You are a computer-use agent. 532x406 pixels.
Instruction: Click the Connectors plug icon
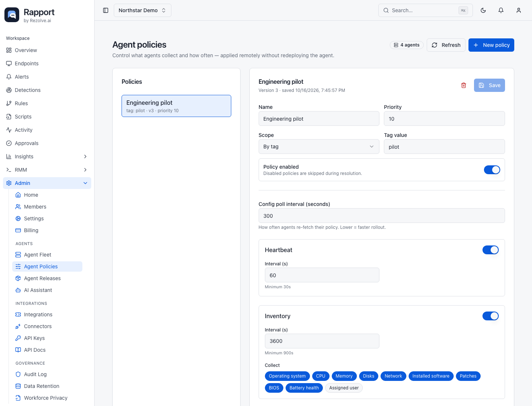tap(18, 326)
